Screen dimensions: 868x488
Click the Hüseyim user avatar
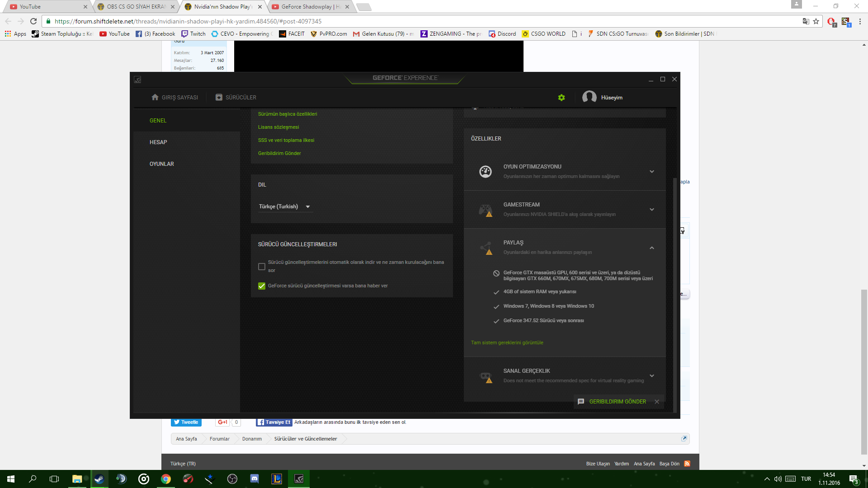pos(589,97)
